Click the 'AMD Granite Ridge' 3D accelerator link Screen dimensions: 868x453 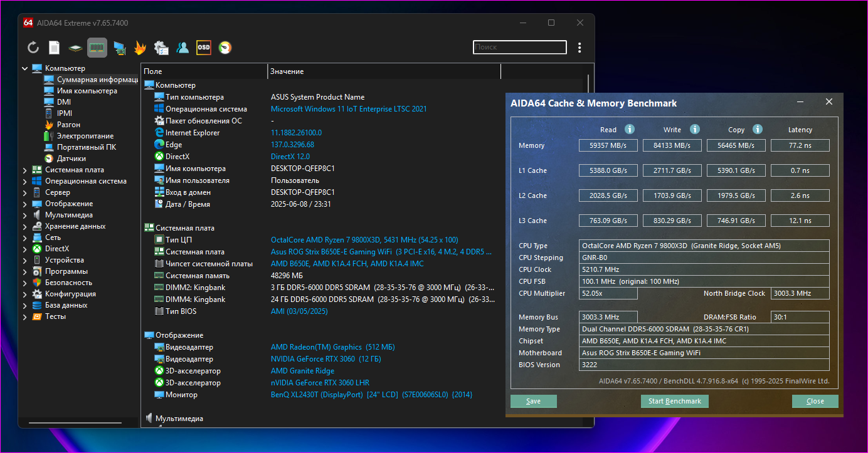click(304, 371)
